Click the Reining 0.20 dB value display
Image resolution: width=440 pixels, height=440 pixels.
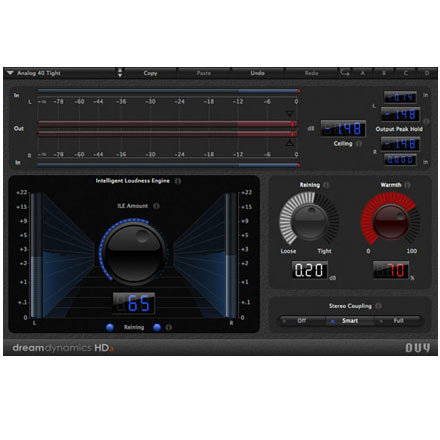click(310, 270)
